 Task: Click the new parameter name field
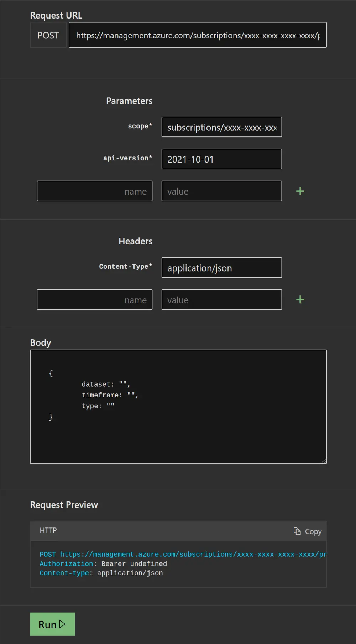94,191
